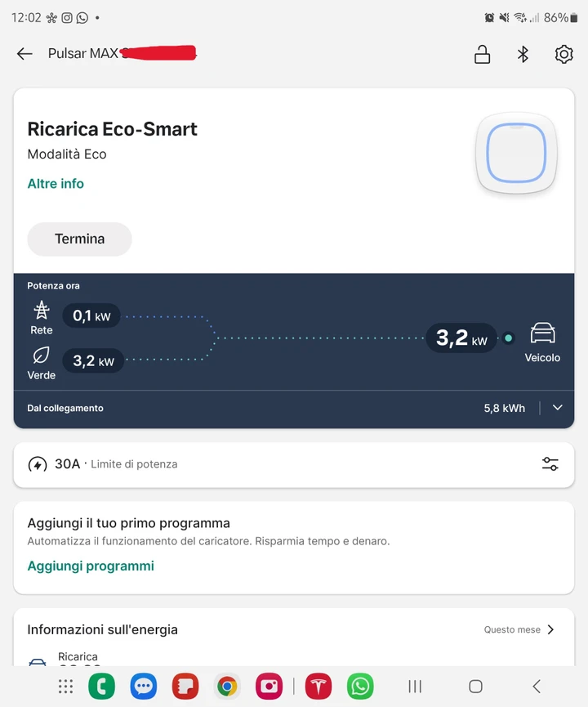Open the app drawer grid icon

point(66,687)
